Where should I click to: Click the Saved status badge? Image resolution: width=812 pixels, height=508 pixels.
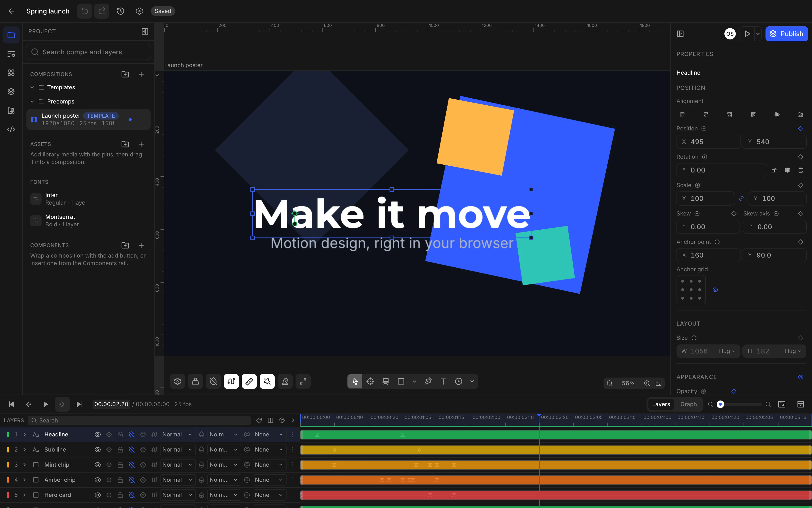tap(163, 11)
